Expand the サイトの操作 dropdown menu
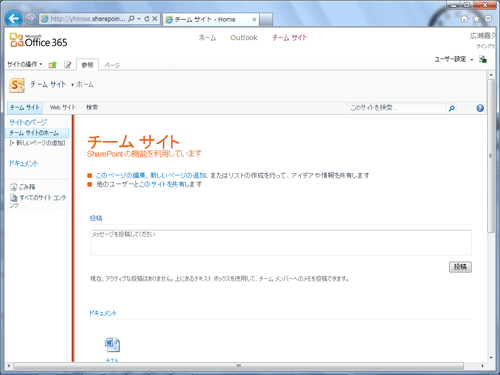 coord(25,64)
